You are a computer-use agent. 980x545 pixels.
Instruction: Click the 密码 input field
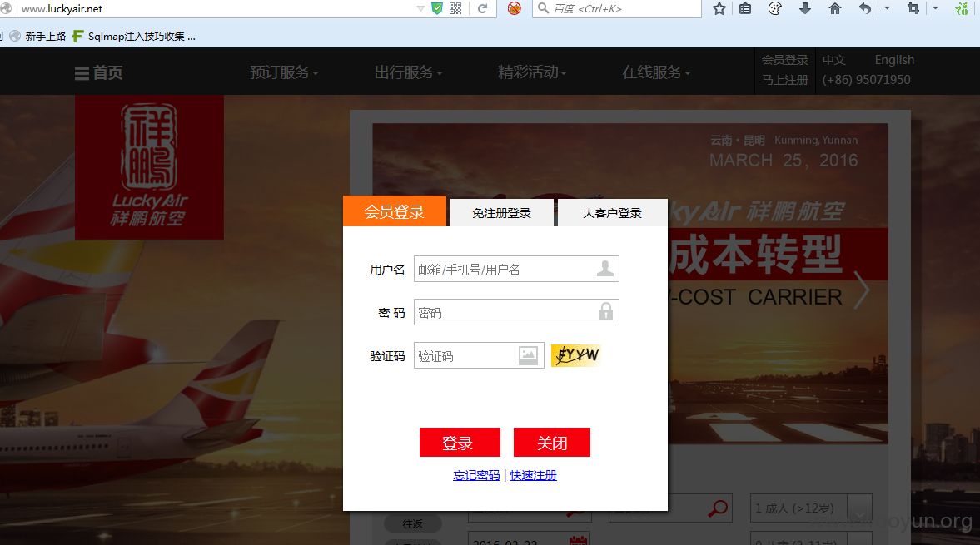pos(516,311)
